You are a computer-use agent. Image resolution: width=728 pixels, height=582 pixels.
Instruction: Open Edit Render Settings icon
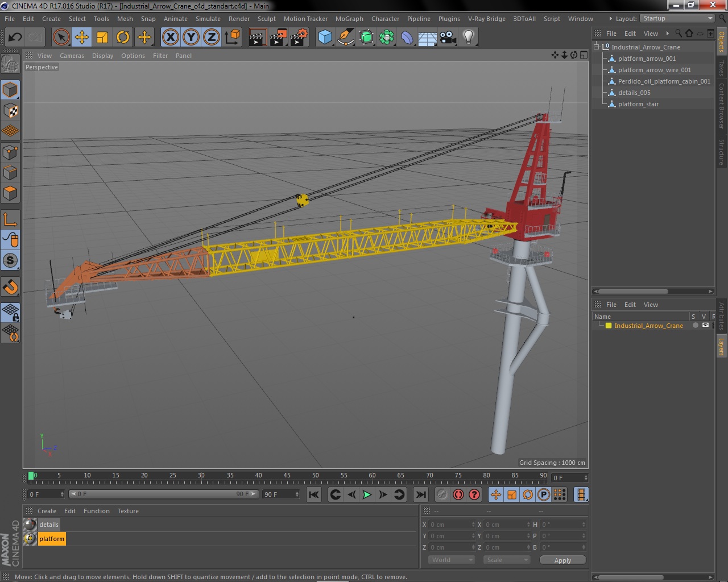coord(299,38)
